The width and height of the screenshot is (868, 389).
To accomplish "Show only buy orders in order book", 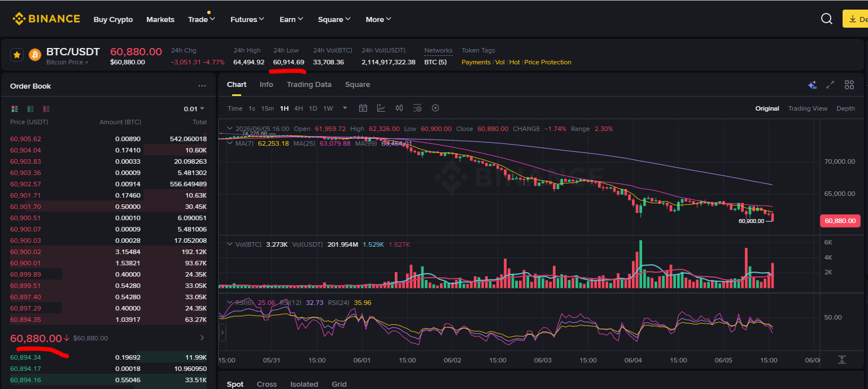I will pyautogui.click(x=30, y=108).
